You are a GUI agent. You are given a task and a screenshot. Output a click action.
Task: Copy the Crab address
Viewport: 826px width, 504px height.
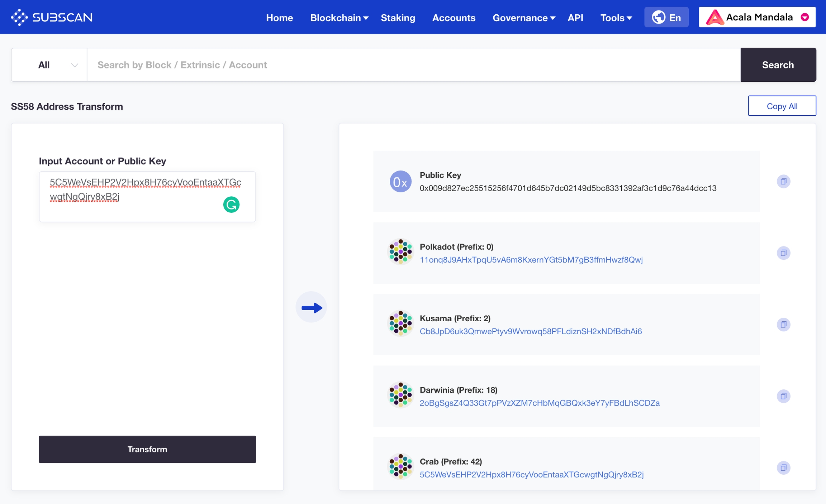783,467
